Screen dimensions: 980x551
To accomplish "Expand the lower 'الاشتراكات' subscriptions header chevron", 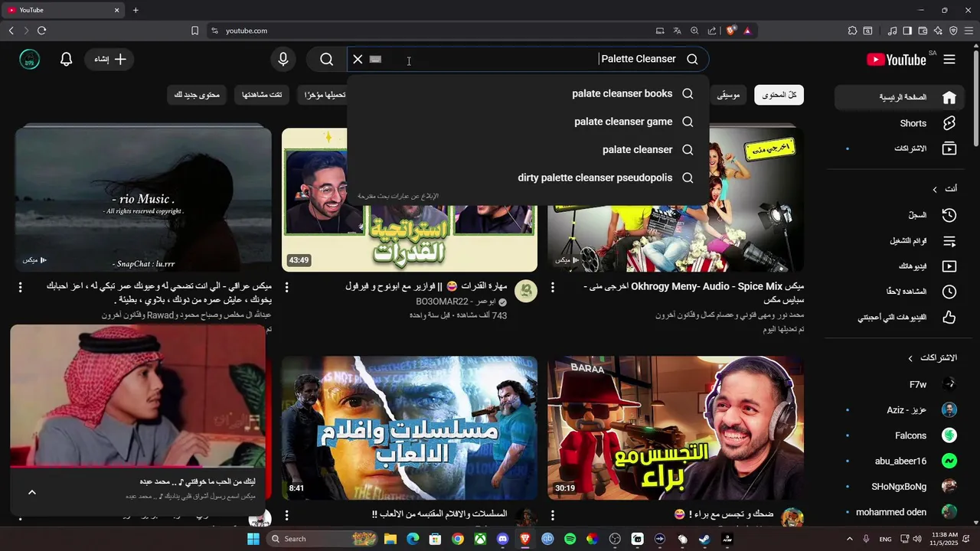I will coord(910,358).
